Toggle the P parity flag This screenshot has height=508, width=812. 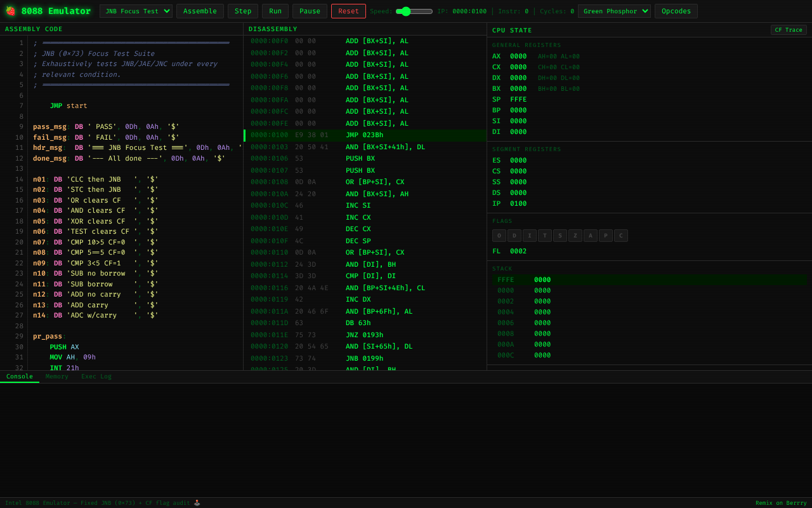click(606, 236)
